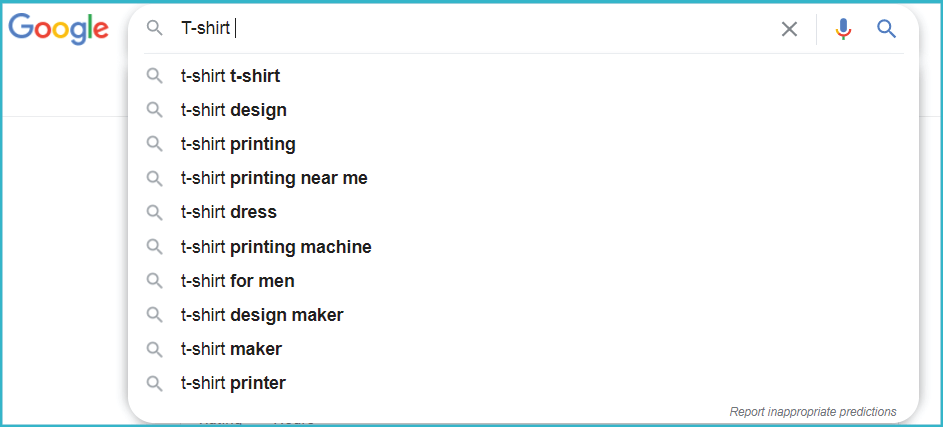The image size is (943, 427).
Task: Select t-shirt design maker suggestion
Action: [523, 315]
